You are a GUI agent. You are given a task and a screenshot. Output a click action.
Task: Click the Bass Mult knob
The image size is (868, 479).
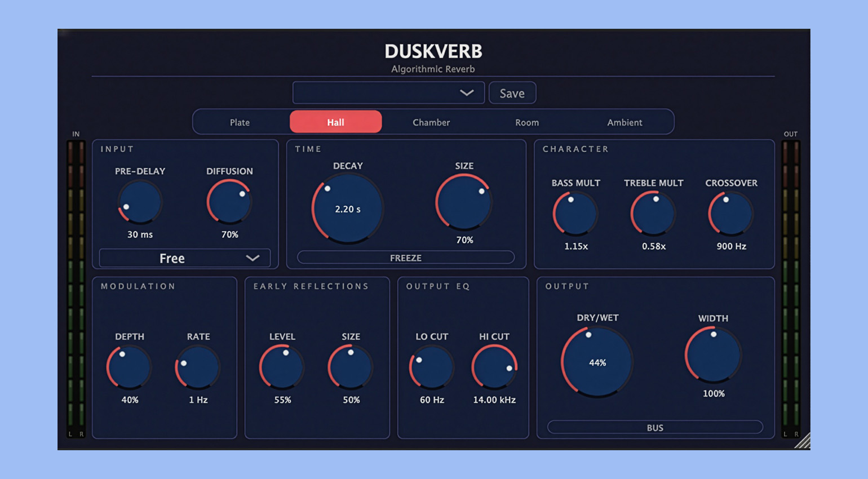(575, 214)
